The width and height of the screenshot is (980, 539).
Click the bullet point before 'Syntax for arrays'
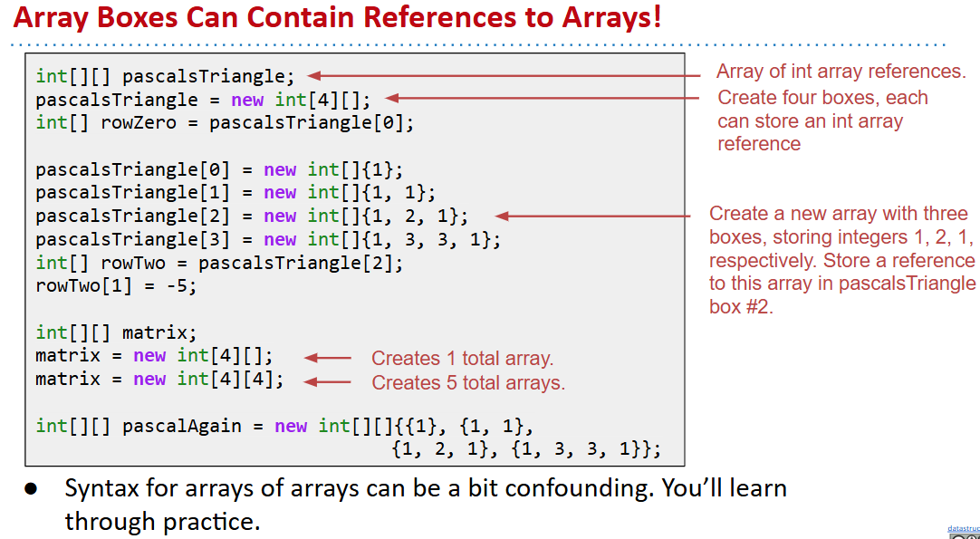point(31,489)
